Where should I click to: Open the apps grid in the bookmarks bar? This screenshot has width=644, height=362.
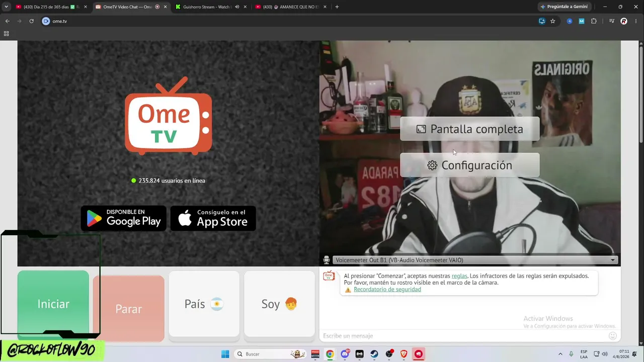pyautogui.click(x=7, y=34)
